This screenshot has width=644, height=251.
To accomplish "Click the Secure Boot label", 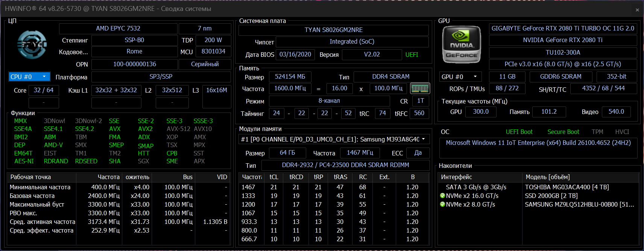I will coord(563,132).
